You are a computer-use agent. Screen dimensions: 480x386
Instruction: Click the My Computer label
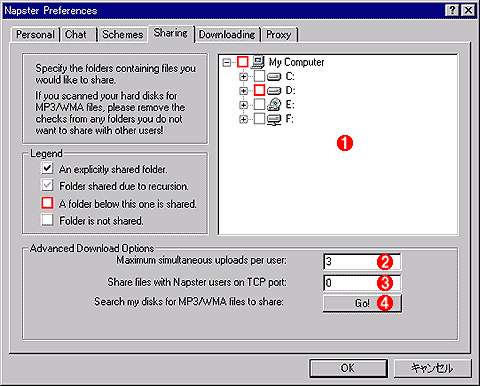297,62
